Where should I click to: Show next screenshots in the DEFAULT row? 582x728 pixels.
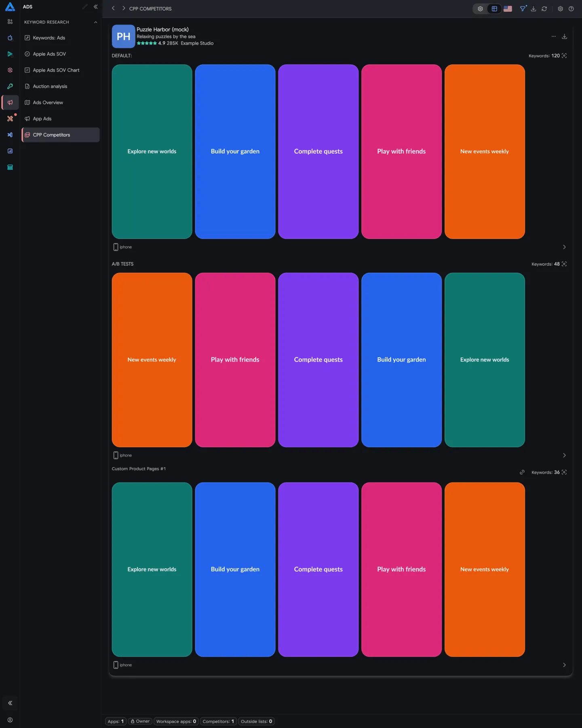[564, 247]
